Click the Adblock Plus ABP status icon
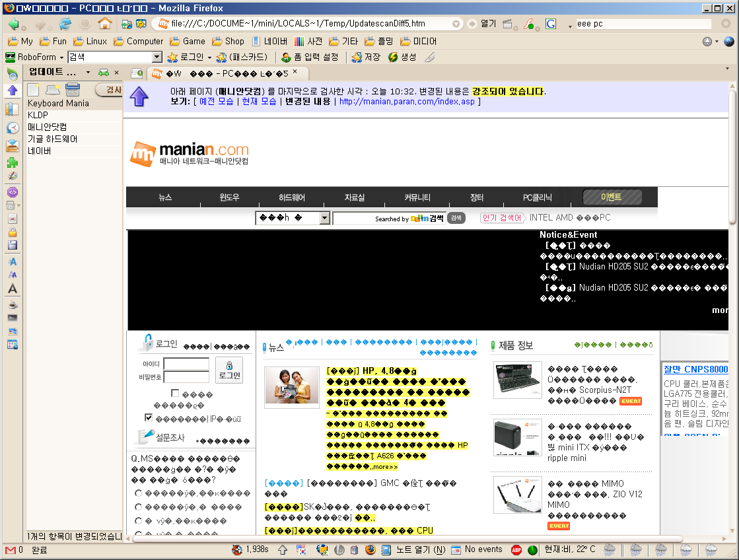This screenshot has height=560, width=739. [x=516, y=549]
